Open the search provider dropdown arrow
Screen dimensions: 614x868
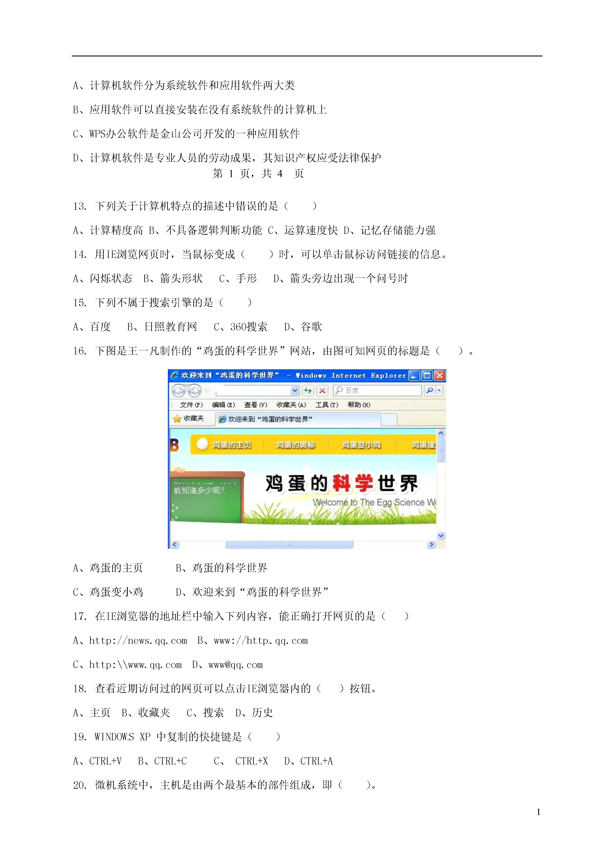pyautogui.click(x=439, y=390)
